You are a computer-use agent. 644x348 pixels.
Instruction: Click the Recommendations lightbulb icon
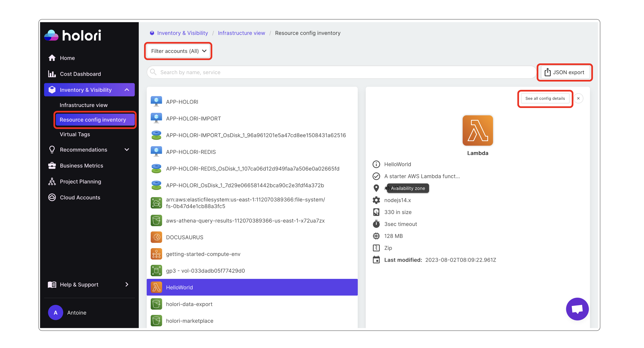[52, 150]
